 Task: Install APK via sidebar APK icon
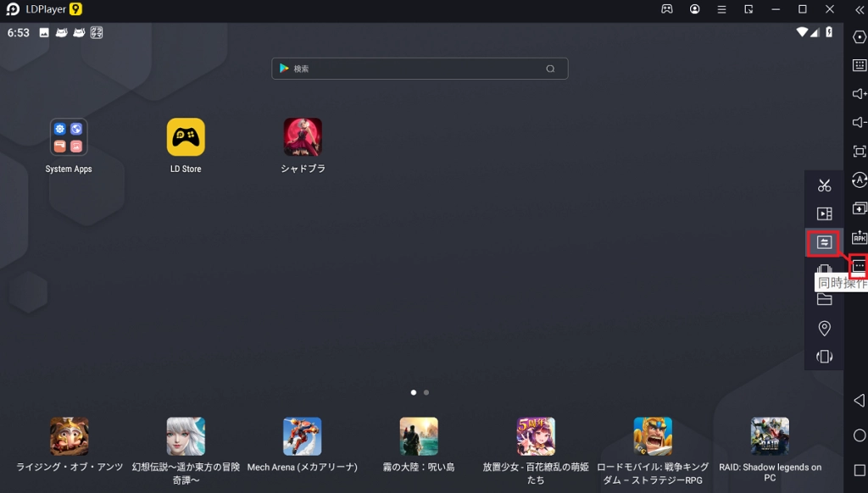click(x=860, y=237)
